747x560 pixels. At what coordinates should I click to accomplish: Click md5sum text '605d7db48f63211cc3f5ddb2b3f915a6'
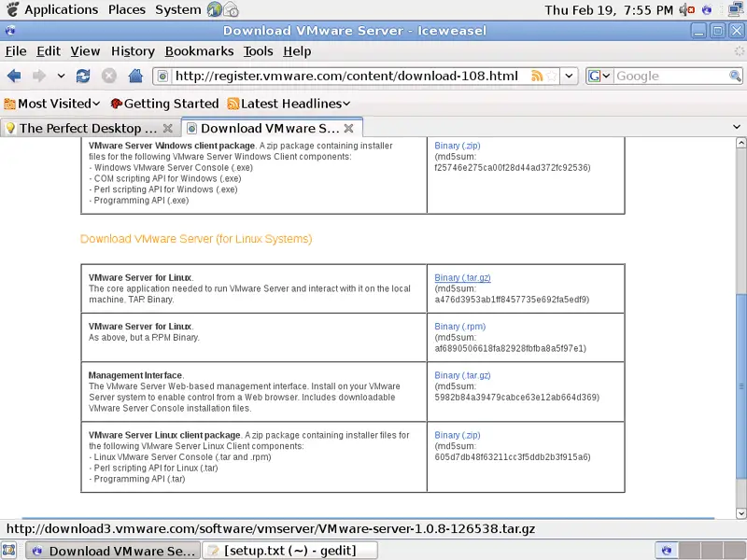513,457
